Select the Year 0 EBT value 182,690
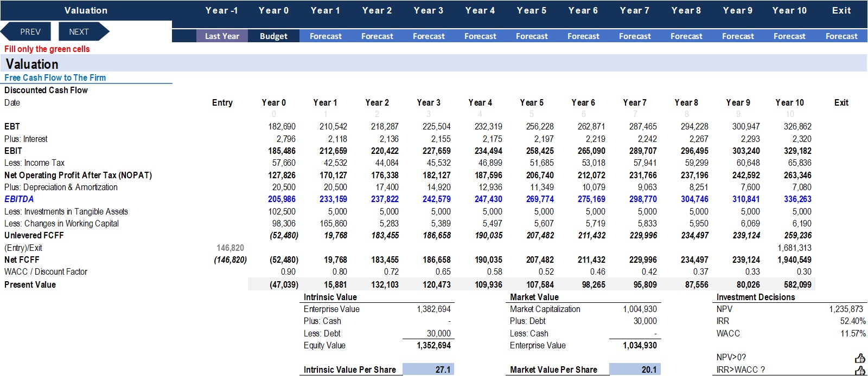This screenshot has width=868, height=376. 282,126
